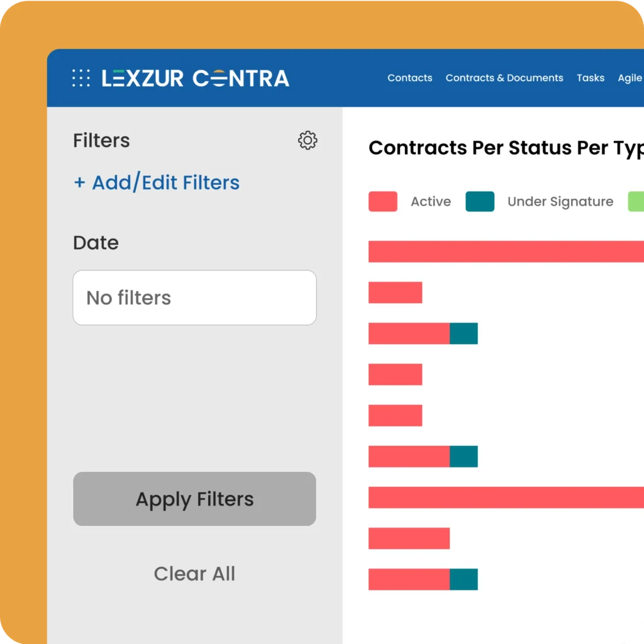Screen dimensions: 644x644
Task: Click the Clear All link
Action: [x=194, y=573]
